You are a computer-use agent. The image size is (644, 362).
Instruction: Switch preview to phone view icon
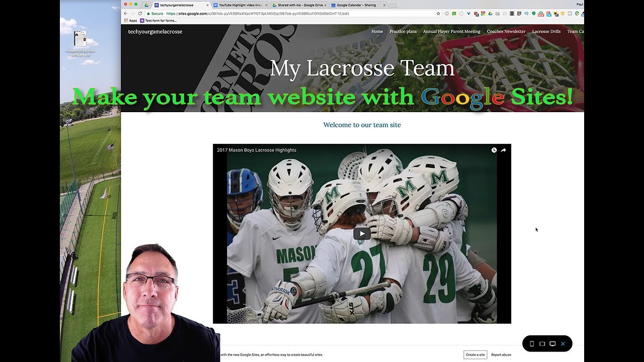(532, 344)
